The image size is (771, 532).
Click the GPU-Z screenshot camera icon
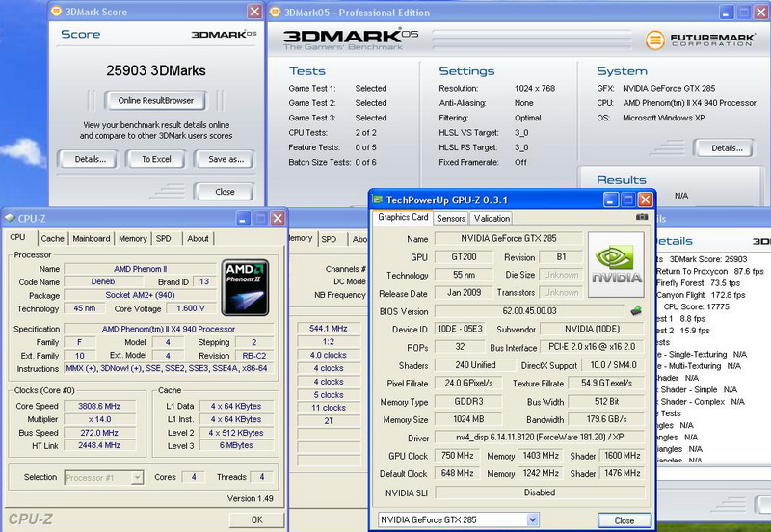pos(642,217)
